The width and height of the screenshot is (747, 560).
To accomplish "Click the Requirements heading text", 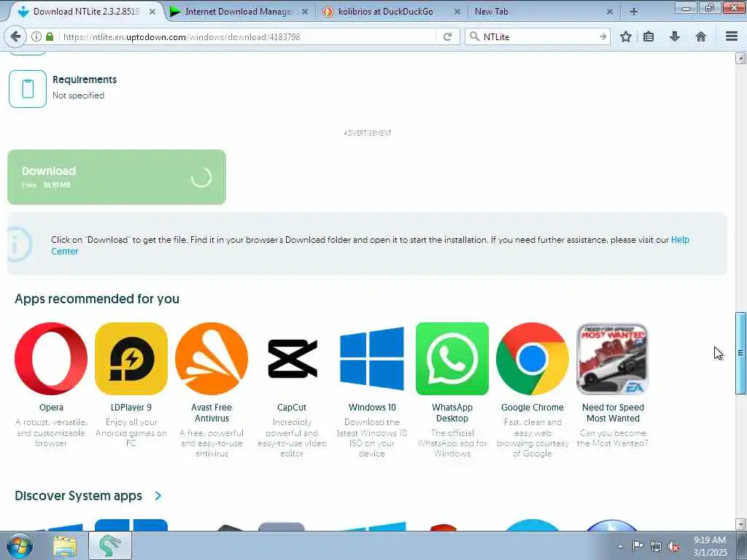I will (x=85, y=79).
